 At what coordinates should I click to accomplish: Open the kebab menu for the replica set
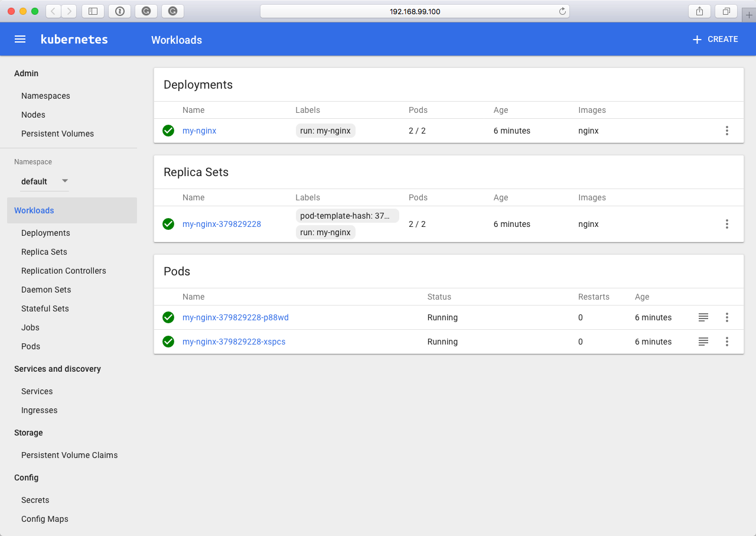[727, 224]
